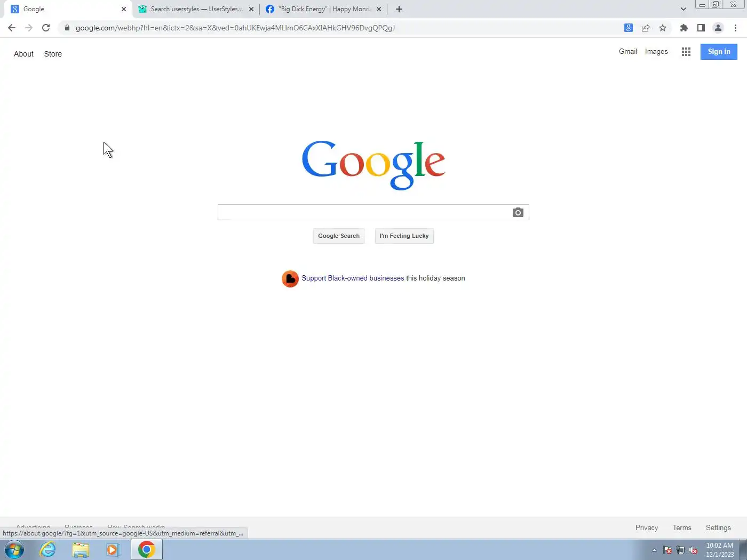This screenshot has width=747, height=560.
Task: Bookmark this tab with the star icon
Action: click(663, 28)
